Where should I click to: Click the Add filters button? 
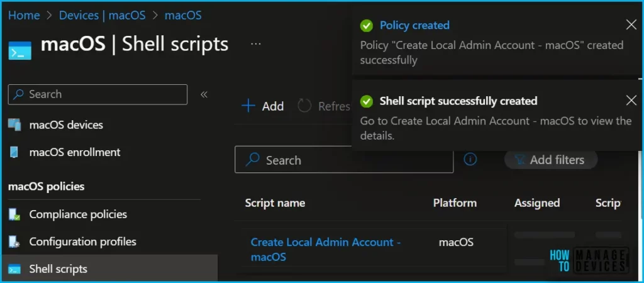[551, 160]
